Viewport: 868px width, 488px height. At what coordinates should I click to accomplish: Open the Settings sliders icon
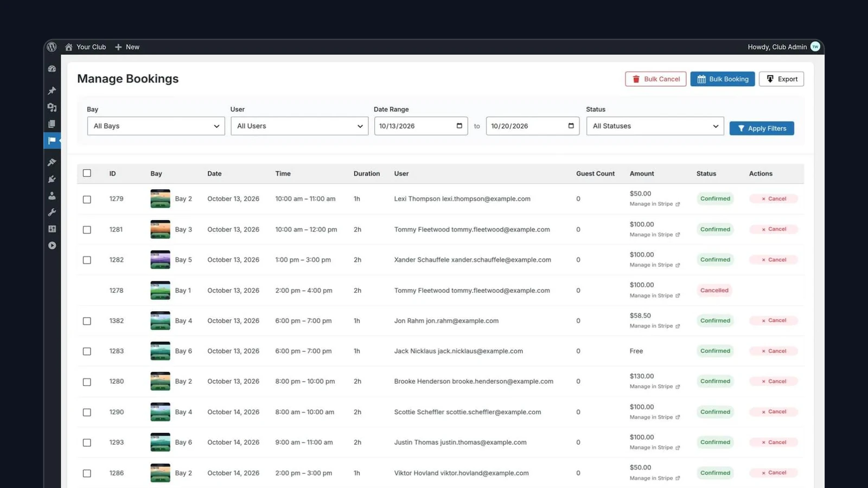[x=52, y=229]
